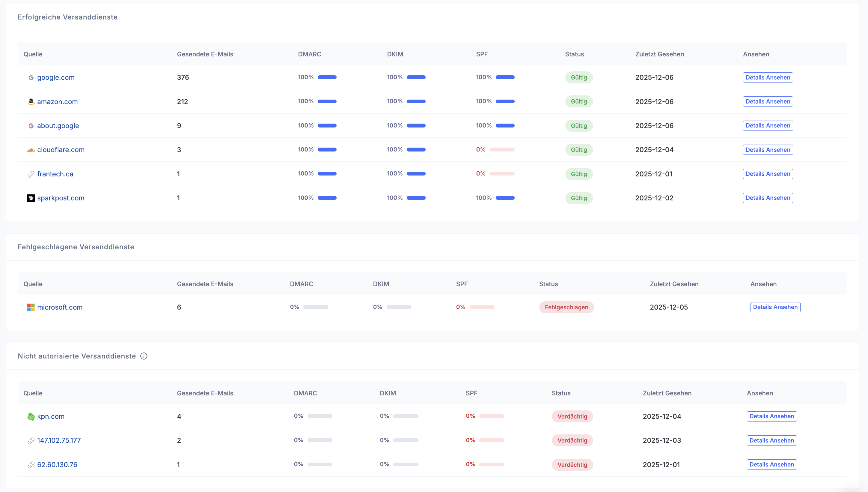Click the red SPF progress bar for cloudflare.com
The image size is (868, 492).
[502, 149]
